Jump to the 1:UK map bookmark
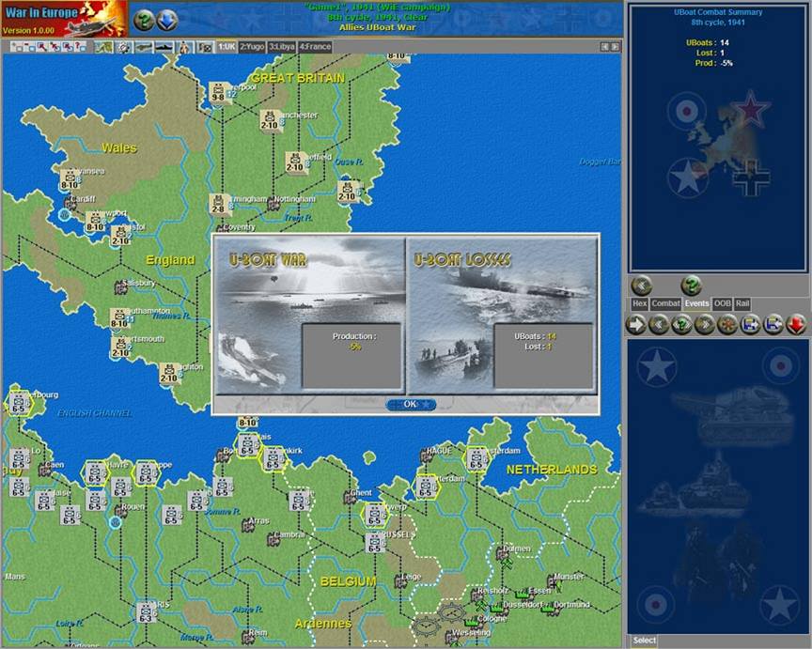The height and width of the screenshot is (649, 812). [x=226, y=46]
